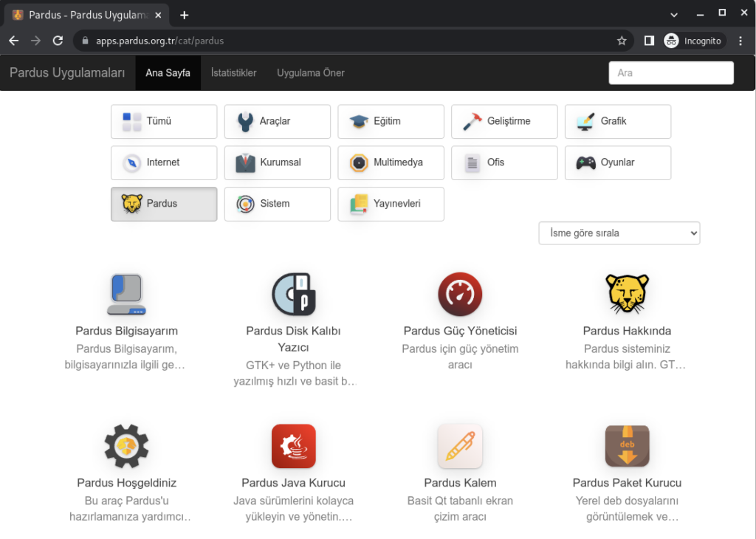Choose the Grafik category label
Screen dimensions: 756x539
[614, 121]
